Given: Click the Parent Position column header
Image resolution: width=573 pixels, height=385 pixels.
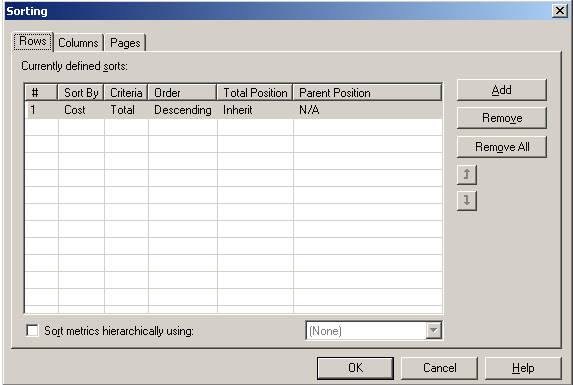Looking at the screenshot, I should (x=367, y=92).
